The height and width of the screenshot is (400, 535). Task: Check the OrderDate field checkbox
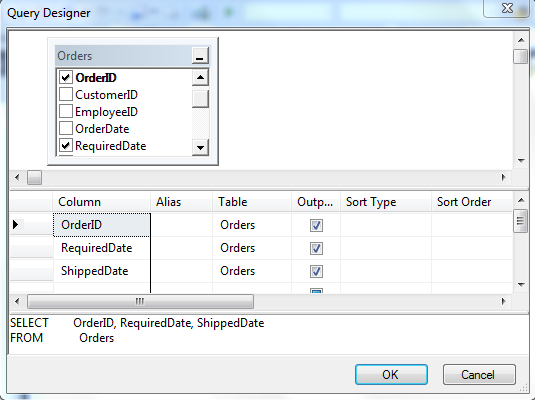click(66, 128)
